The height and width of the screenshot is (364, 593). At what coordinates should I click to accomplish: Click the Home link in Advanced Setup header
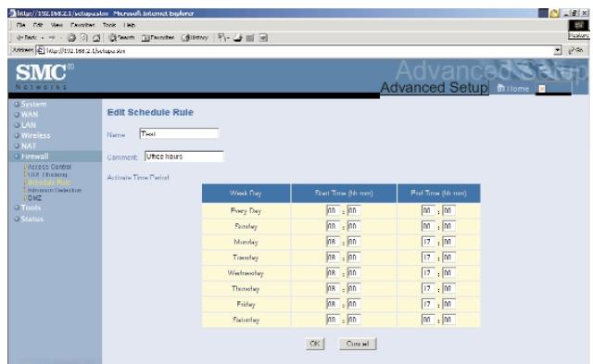(512, 88)
